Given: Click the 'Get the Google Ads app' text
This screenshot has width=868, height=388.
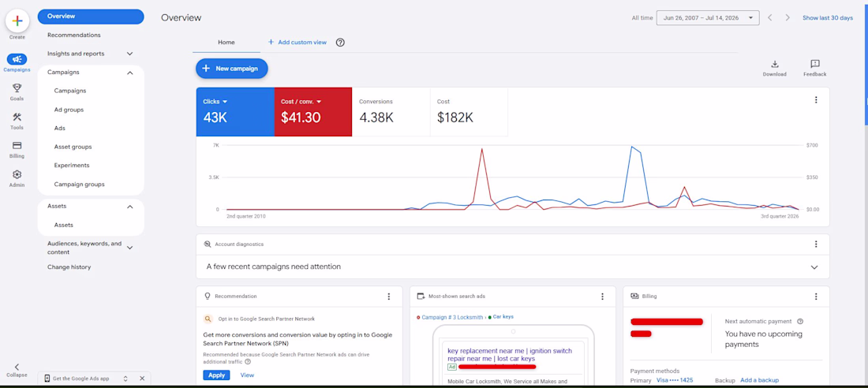Looking at the screenshot, I should tap(80, 379).
